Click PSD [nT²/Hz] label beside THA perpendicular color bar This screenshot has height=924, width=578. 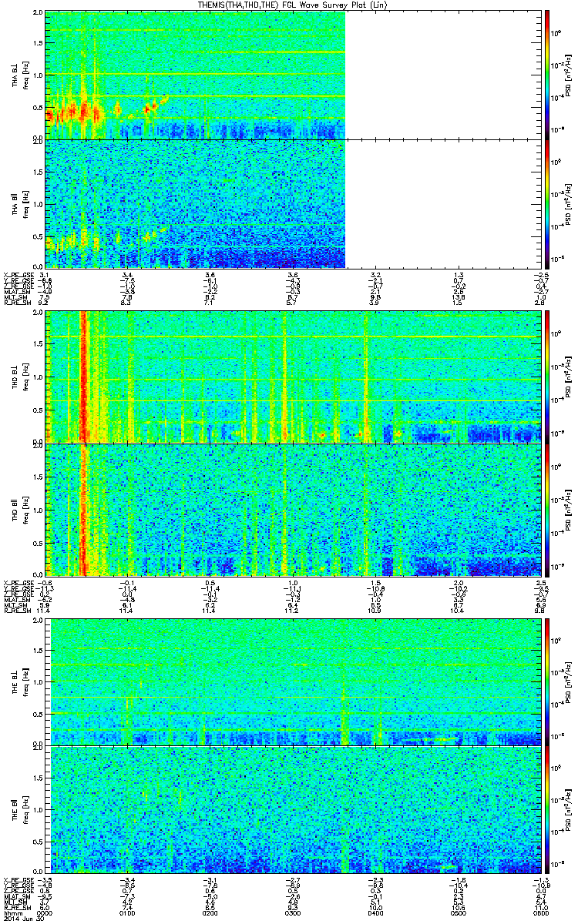568,75
